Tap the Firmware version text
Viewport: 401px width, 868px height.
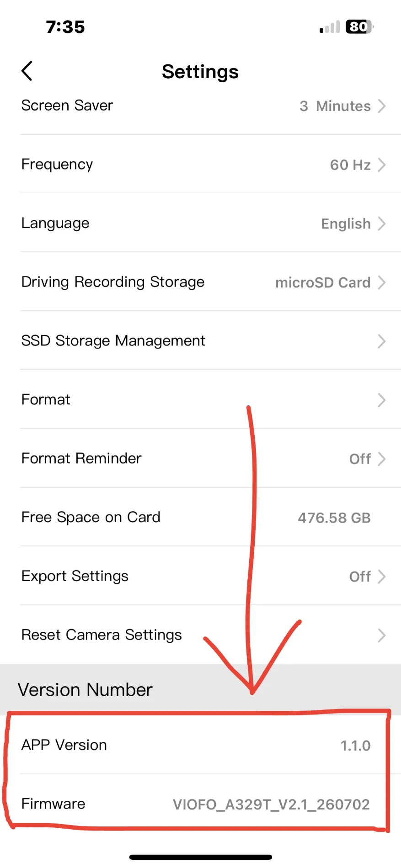271,804
